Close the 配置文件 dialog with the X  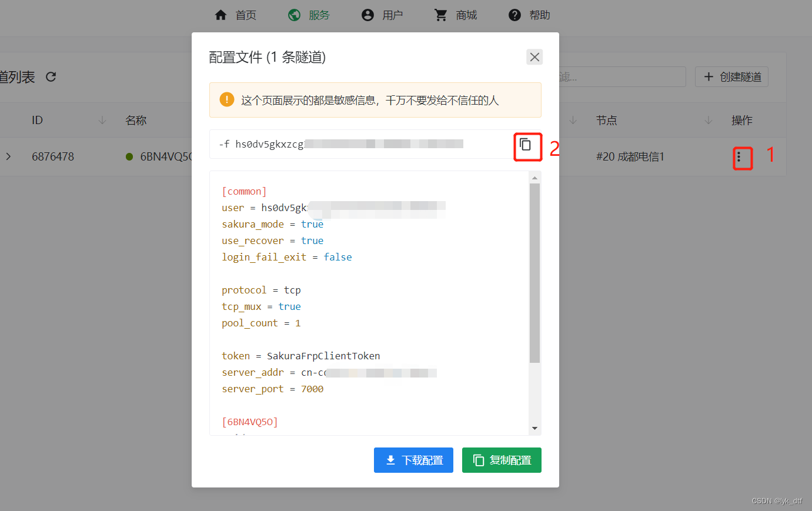pos(534,57)
